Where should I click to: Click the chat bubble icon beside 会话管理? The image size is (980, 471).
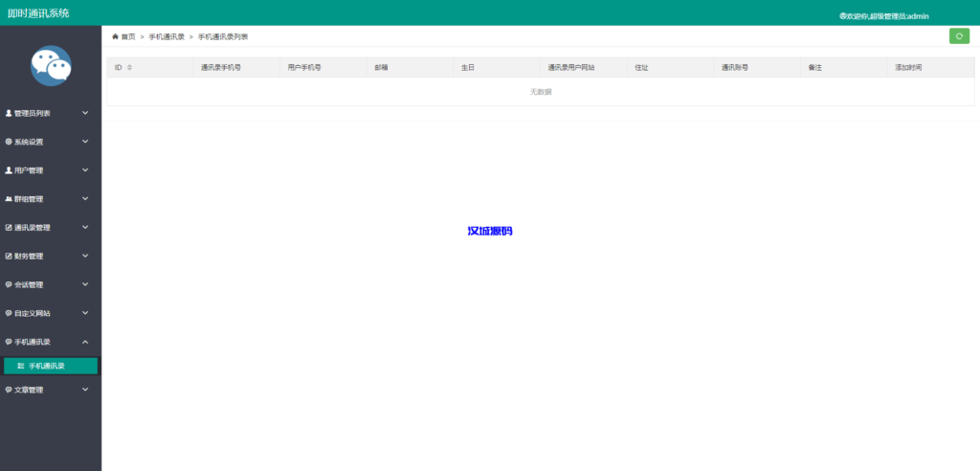click(x=9, y=285)
